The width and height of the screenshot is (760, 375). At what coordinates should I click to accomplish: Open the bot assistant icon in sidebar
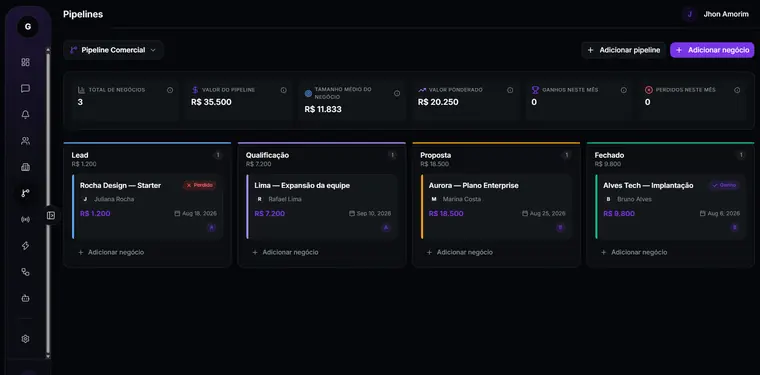(x=26, y=298)
